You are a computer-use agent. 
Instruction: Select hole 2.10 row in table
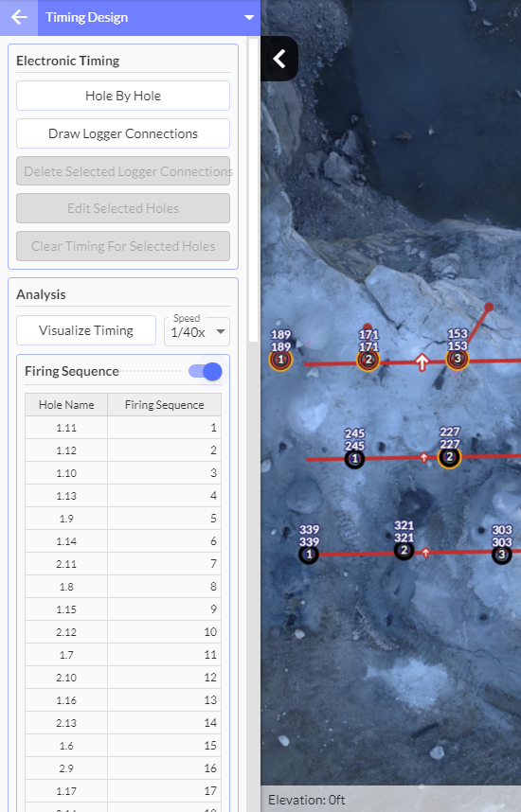point(123,678)
